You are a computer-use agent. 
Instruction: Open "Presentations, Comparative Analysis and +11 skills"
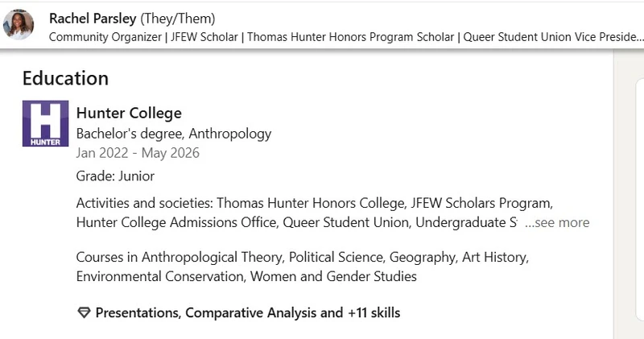coord(248,312)
